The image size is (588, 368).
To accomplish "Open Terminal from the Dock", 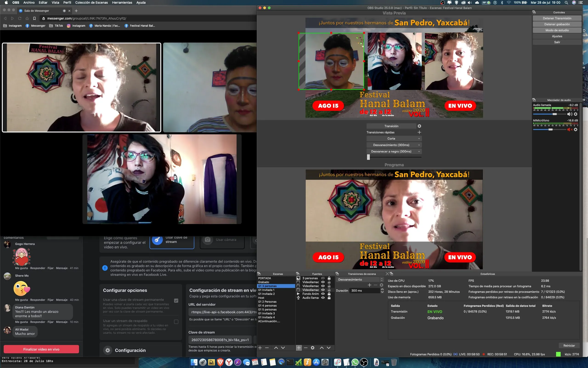I will (x=290, y=362).
